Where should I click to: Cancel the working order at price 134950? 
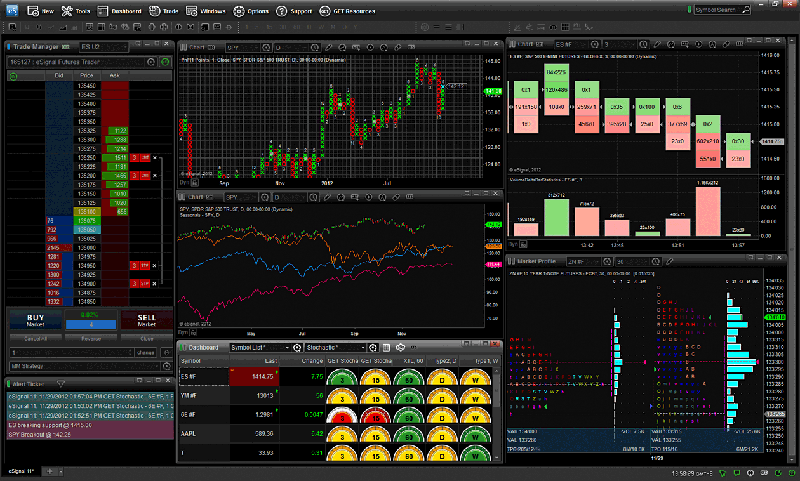(x=155, y=266)
